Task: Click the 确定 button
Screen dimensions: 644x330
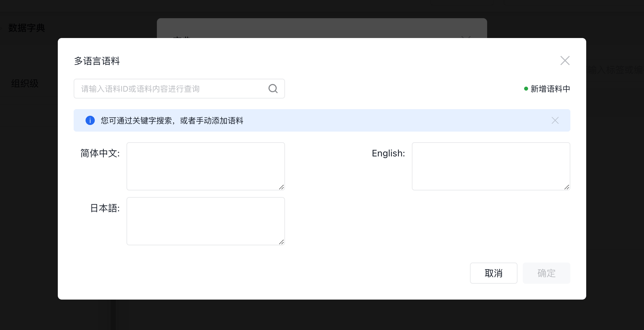Action: [546, 273]
